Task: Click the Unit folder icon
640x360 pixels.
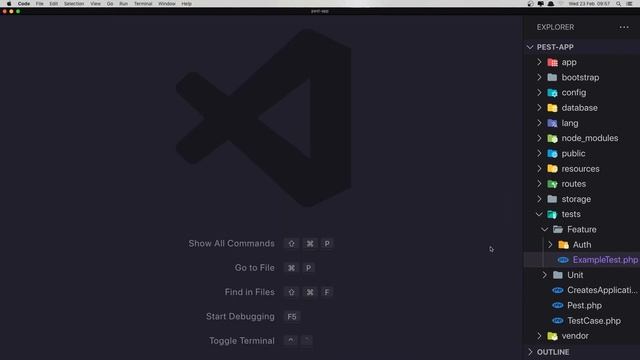Action: click(558, 275)
